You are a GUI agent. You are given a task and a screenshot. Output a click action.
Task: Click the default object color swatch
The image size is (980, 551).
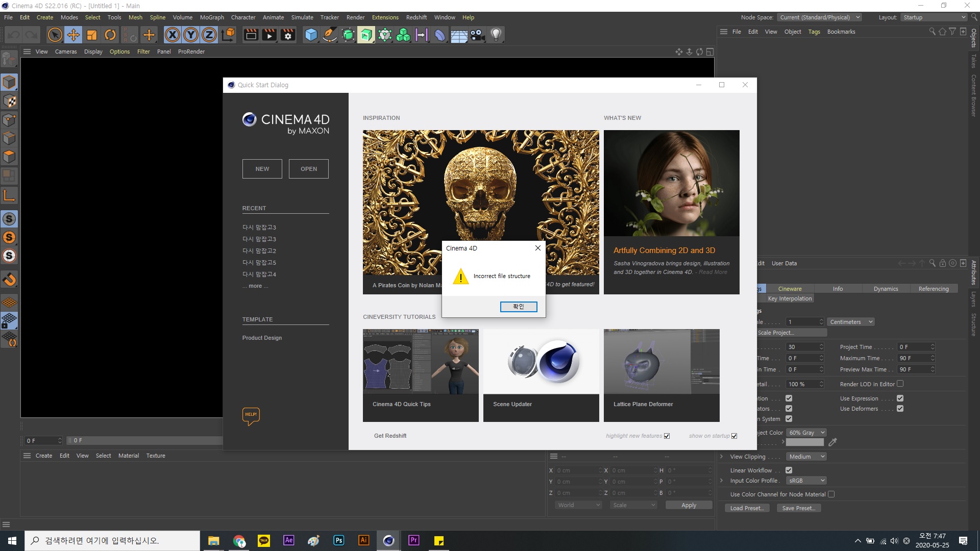point(805,442)
